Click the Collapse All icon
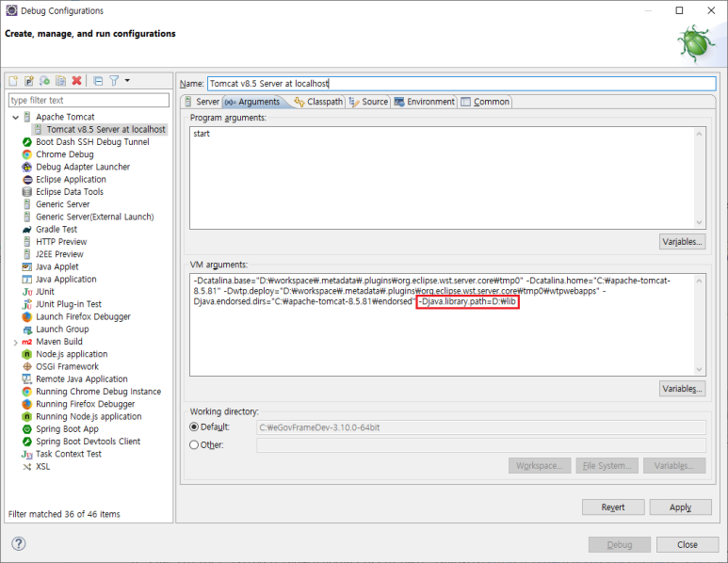Screen dimensions: 728x563 point(98,81)
